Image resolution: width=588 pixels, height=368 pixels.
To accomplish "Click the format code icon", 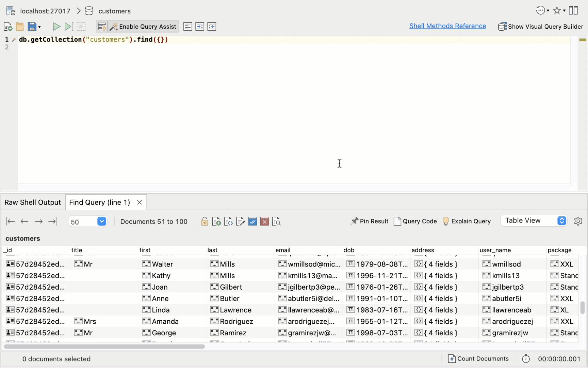I will (188, 27).
